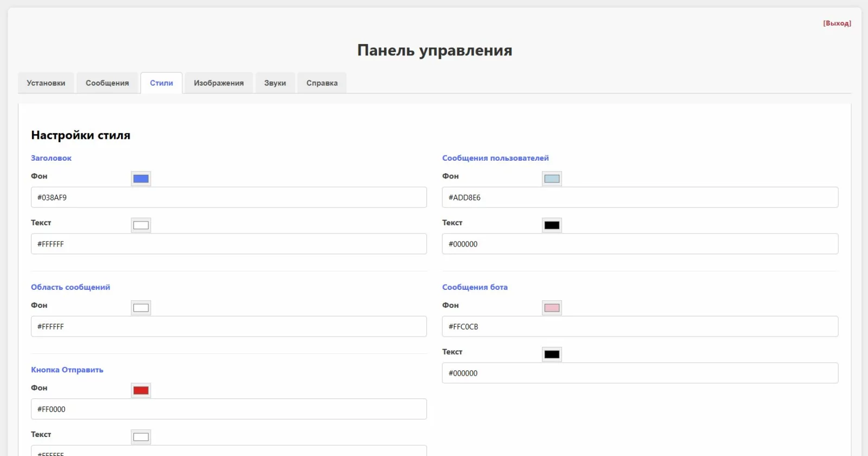Focus the user messages background field #ADD8E6
Screen dimensions: 868x456
(640, 198)
